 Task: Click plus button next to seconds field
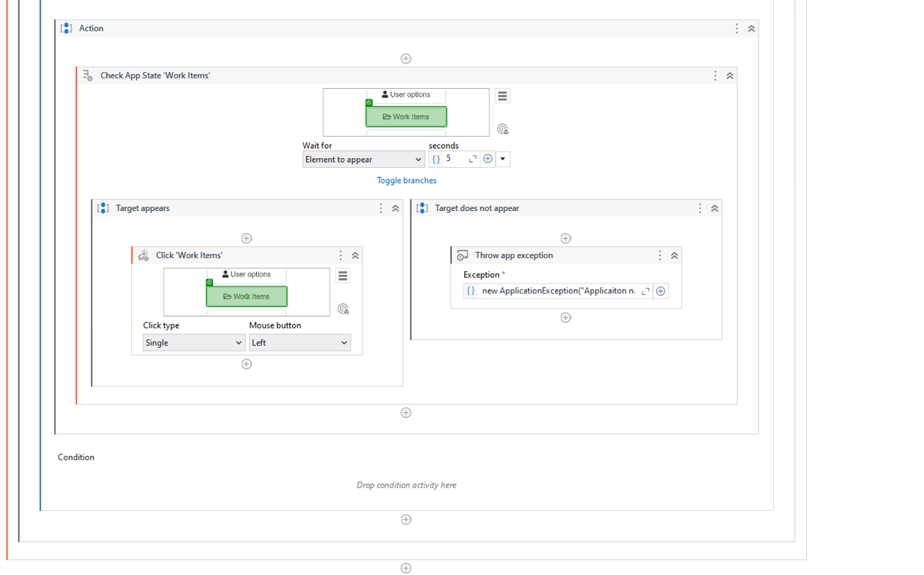coord(487,159)
